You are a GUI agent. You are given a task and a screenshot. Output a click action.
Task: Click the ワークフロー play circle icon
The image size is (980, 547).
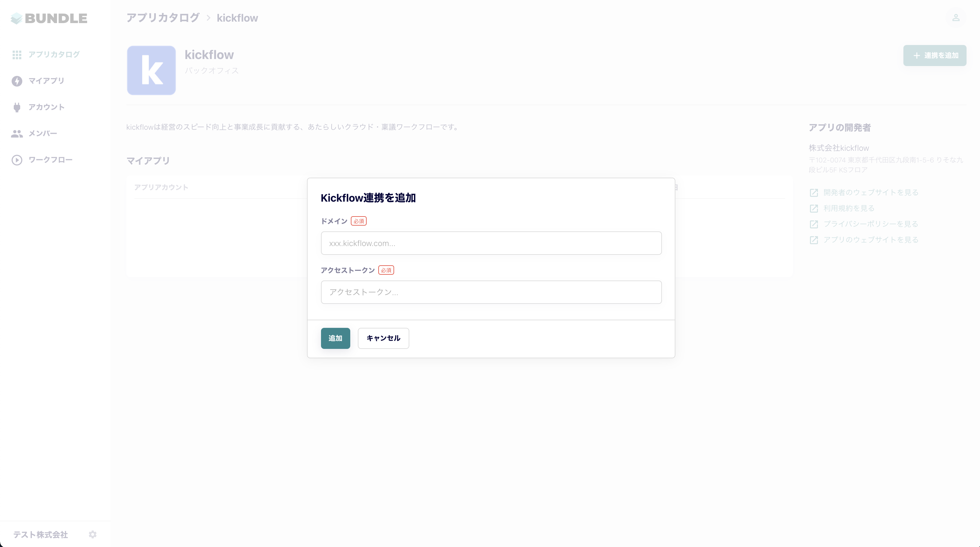[x=17, y=160]
